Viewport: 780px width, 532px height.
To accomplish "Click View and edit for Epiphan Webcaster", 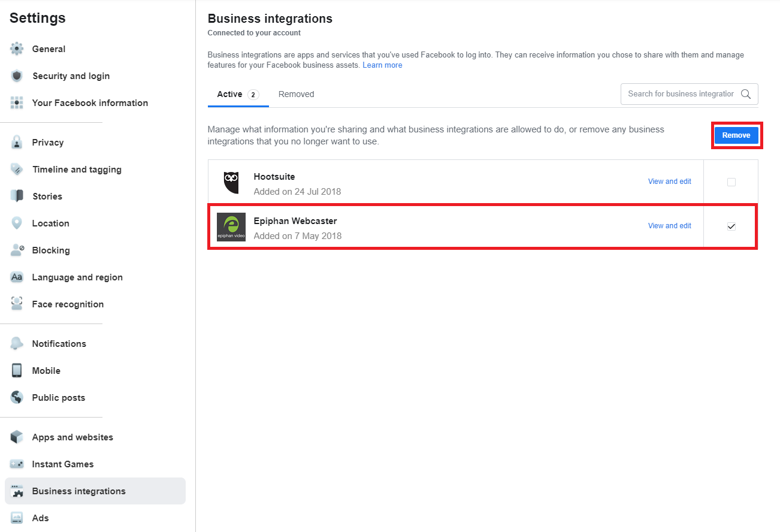I will pyautogui.click(x=670, y=226).
